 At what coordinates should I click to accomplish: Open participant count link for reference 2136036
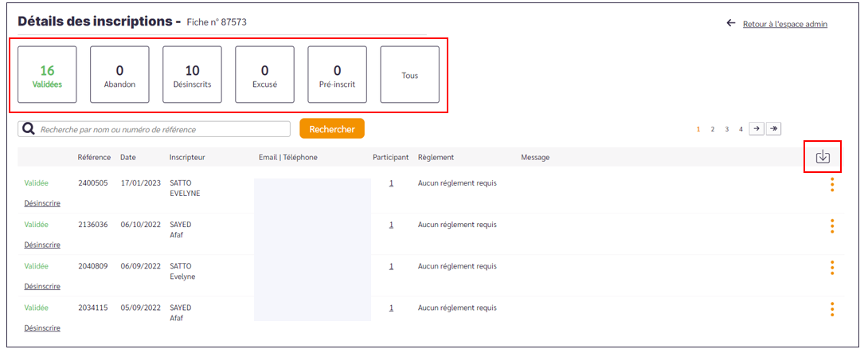[x=391, y=225]
